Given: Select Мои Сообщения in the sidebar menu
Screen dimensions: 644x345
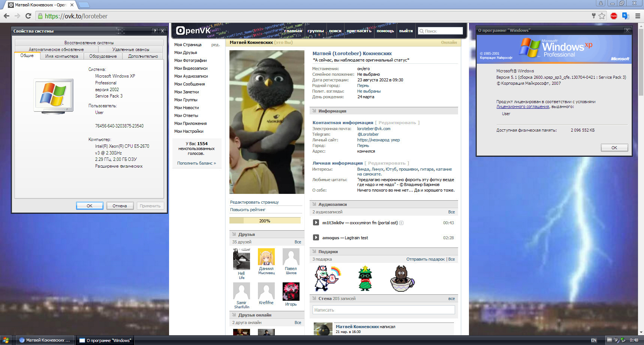Looking at the screenshot, I should pos(189,84).
